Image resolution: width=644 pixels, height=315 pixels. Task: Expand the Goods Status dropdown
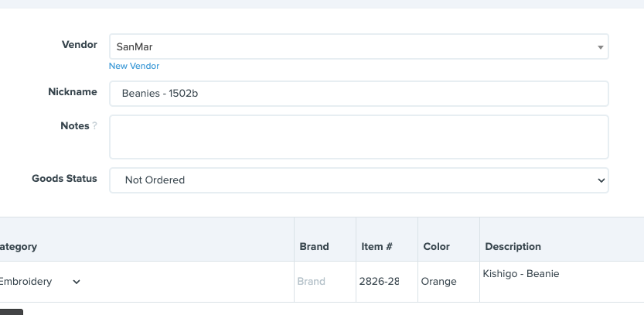[x=358, y=180]
